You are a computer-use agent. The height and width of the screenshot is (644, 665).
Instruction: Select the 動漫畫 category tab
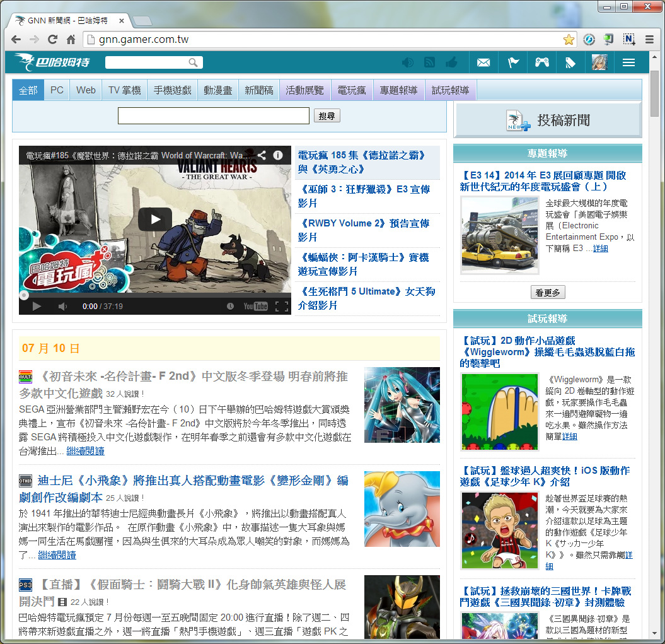click(217, 90)
